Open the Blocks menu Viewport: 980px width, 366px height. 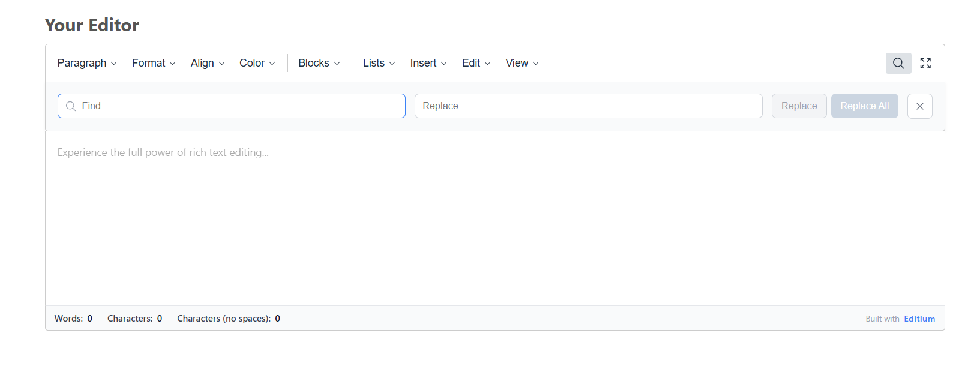pyautogui.click(x=319, y=63)
